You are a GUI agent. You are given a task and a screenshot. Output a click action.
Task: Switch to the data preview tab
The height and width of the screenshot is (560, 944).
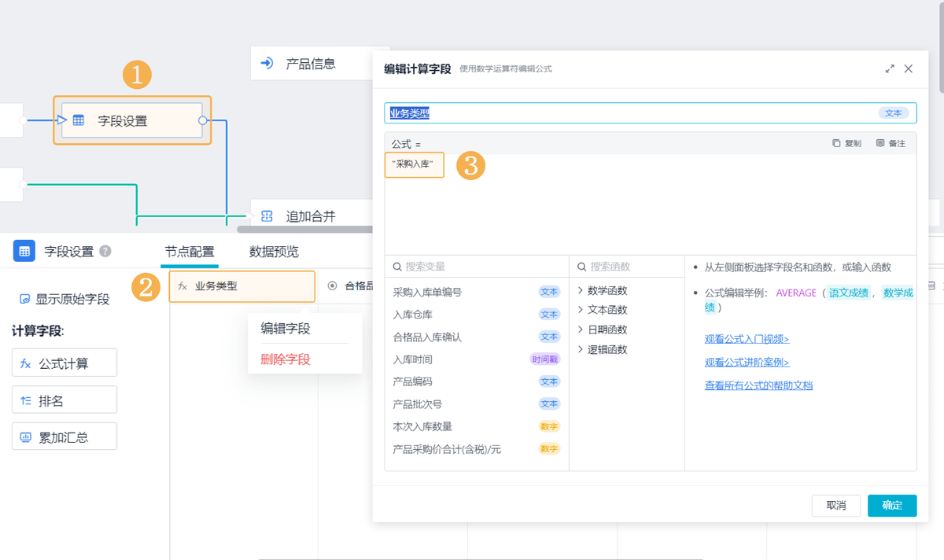(x=274, y=252)
